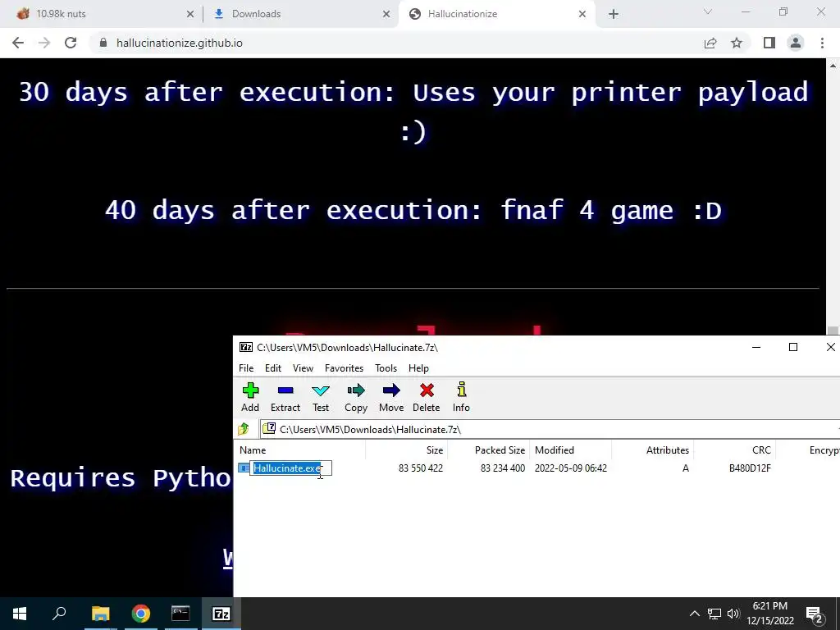Click the red Delete icon in 7-Zip

(427, 398)
